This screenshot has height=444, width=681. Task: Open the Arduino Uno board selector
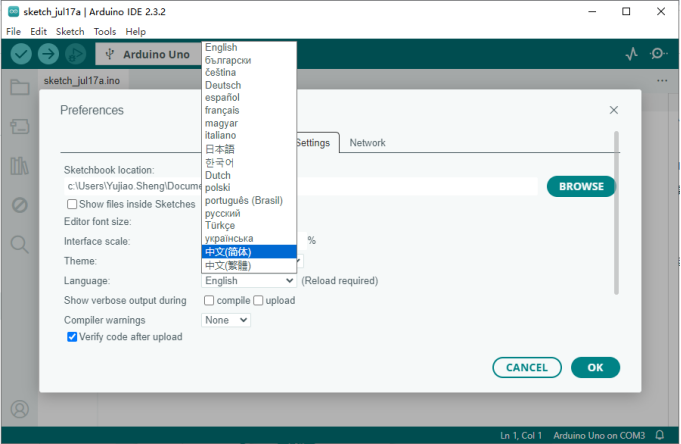(x=149, y=54)
